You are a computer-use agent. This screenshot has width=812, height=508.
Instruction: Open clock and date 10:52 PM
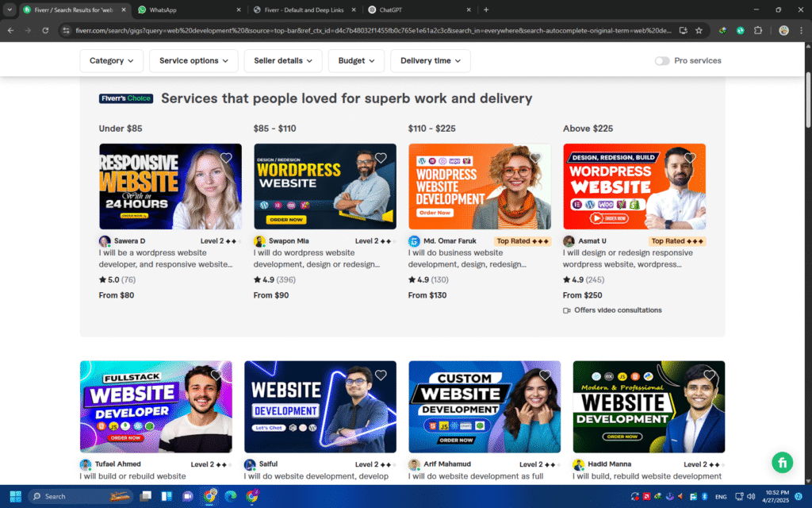coord(776,497)
